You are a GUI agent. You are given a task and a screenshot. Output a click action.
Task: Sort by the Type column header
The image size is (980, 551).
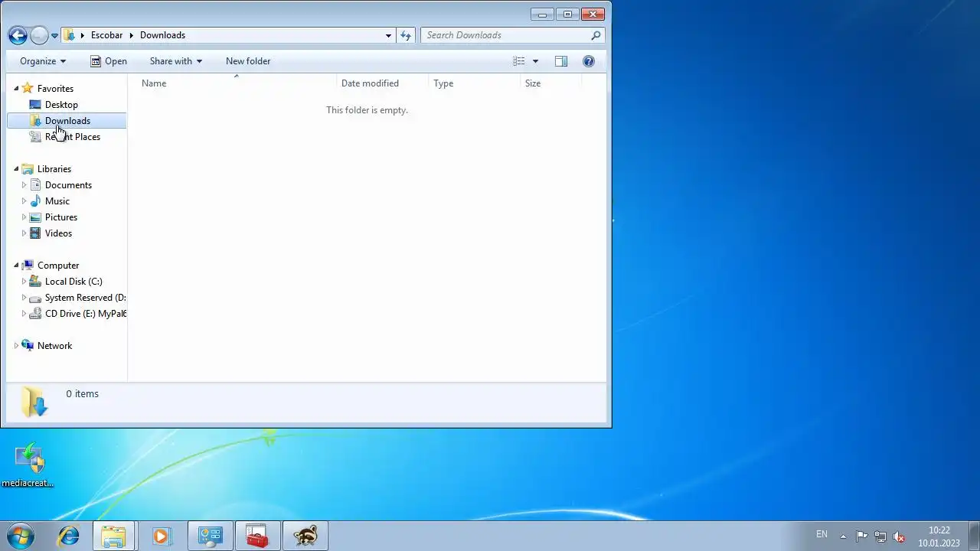[x=474, y=83]
